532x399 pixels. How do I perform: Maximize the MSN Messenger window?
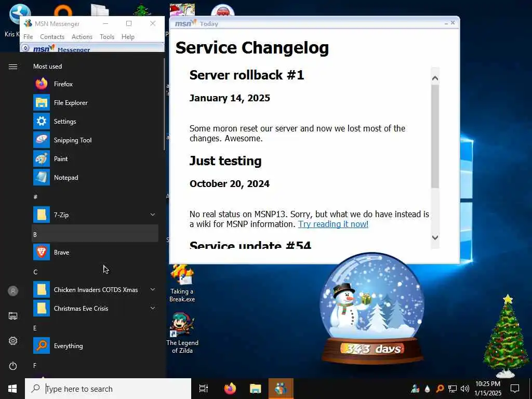(x=129, y=23)
